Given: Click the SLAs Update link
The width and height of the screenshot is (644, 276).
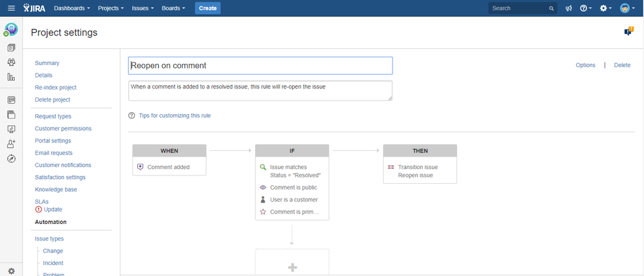Looking at the screenshot, I should coord(53,210).
